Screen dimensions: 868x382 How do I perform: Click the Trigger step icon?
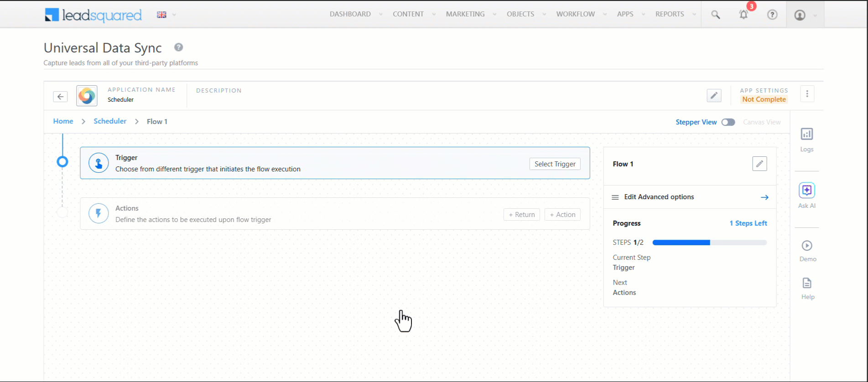(99, 163)
